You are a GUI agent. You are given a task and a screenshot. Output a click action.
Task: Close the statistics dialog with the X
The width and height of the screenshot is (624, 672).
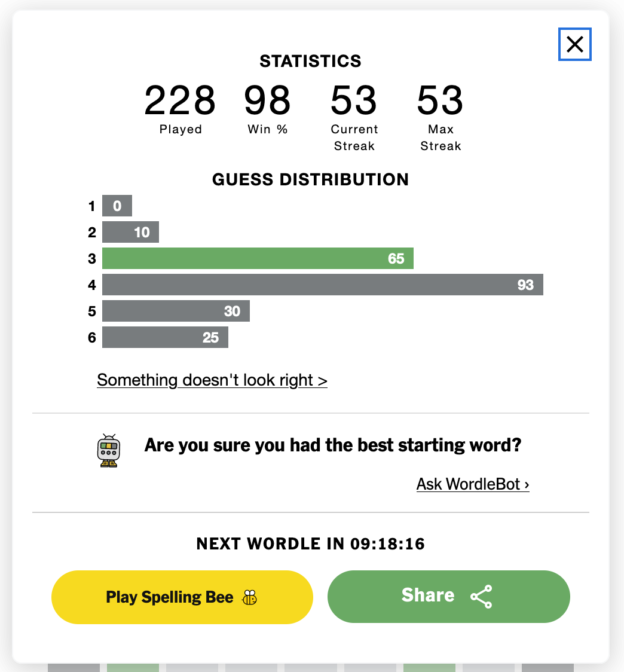click(574, 44)
